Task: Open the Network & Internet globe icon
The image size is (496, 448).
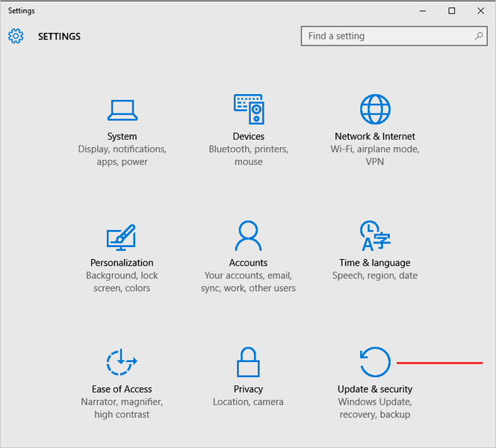Action: 375,109
